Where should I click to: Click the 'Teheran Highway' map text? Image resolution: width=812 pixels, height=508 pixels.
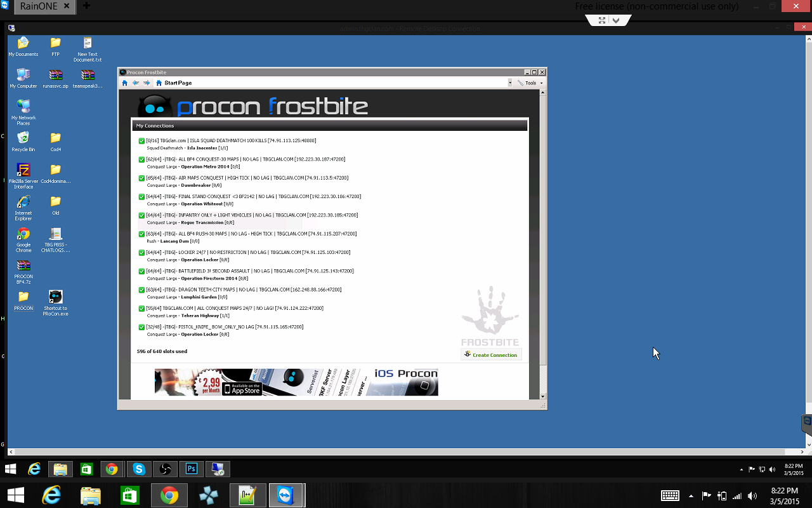pyautogui.click(x=200, y=316)
